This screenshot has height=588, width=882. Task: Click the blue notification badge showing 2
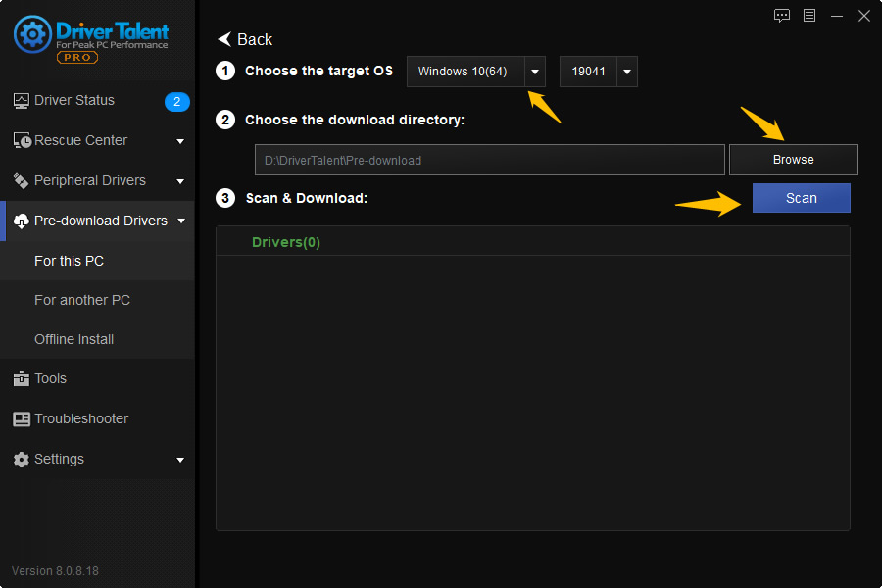point(176,101)
